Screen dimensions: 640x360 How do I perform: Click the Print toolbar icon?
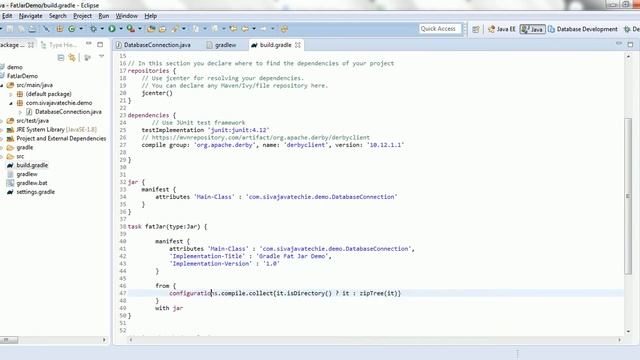point(32,29)
